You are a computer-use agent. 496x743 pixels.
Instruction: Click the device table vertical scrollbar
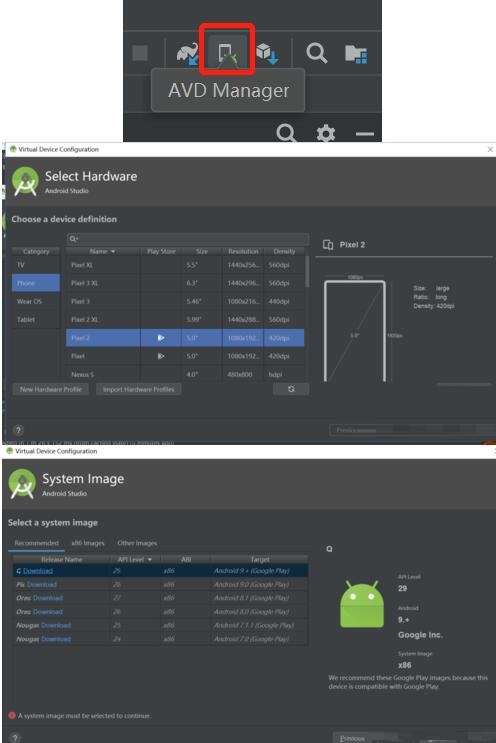click(x=307, y=272)
